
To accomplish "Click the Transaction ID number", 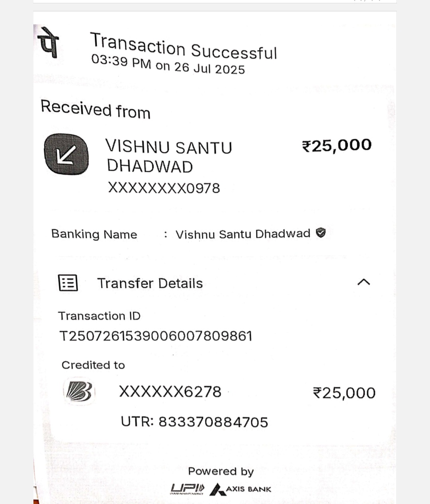I will tap(156, 336).
